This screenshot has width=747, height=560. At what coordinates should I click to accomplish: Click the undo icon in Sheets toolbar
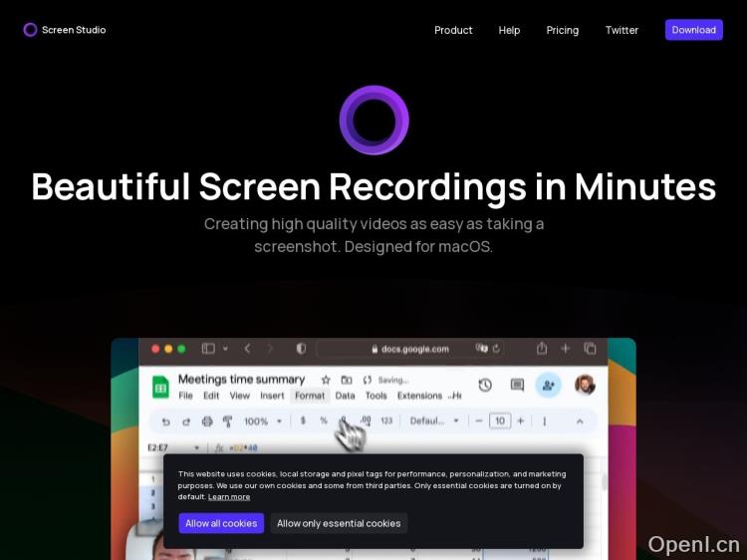(x=165, y=421)
